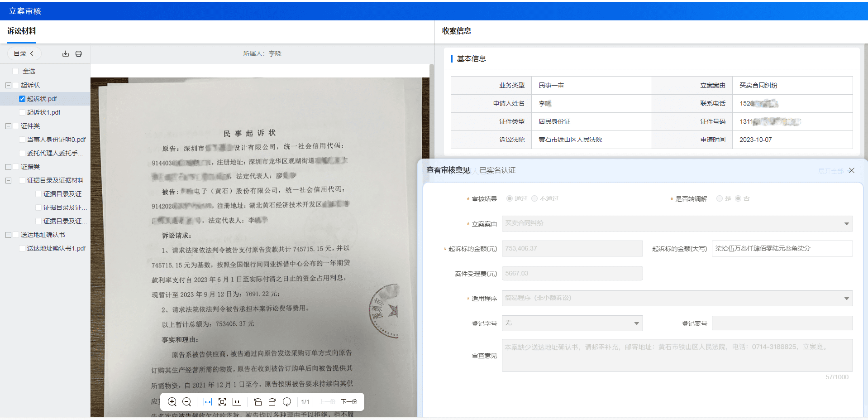Open the 起诉状1.pdf file
The width and height of the screenshot is (868, 420).
point(43,112)
